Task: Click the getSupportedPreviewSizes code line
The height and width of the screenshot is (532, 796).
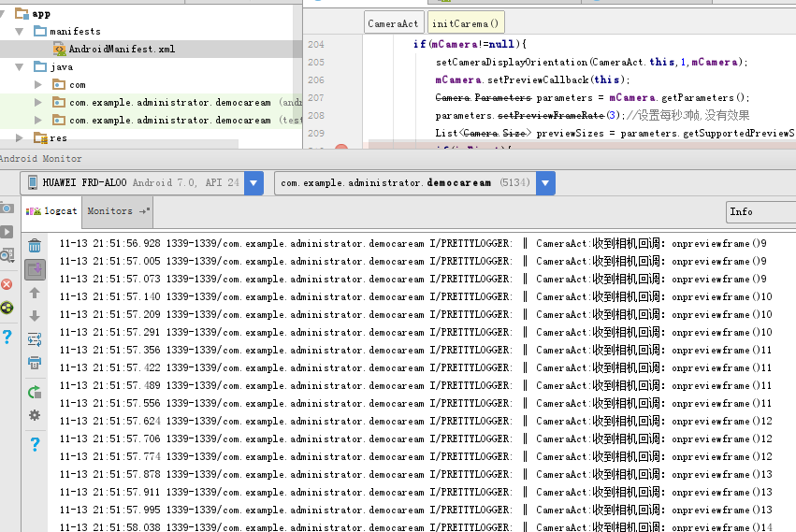Action: click(615, 134)
